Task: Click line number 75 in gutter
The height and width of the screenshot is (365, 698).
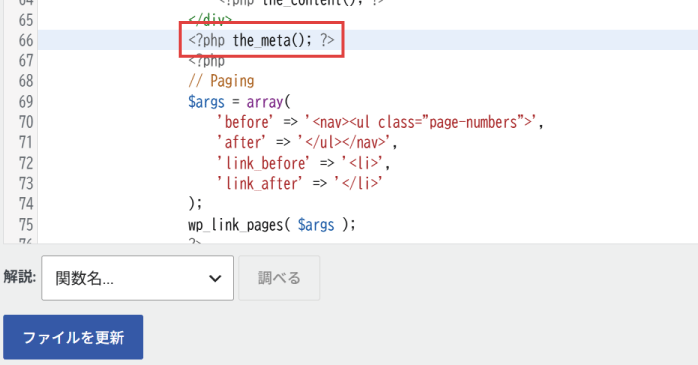Action: (26, 224)
